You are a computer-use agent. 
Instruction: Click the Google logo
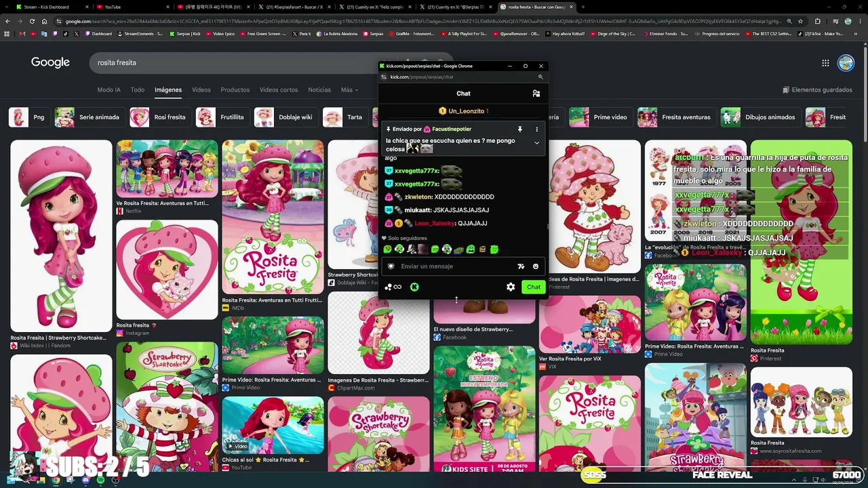(50, 62)
